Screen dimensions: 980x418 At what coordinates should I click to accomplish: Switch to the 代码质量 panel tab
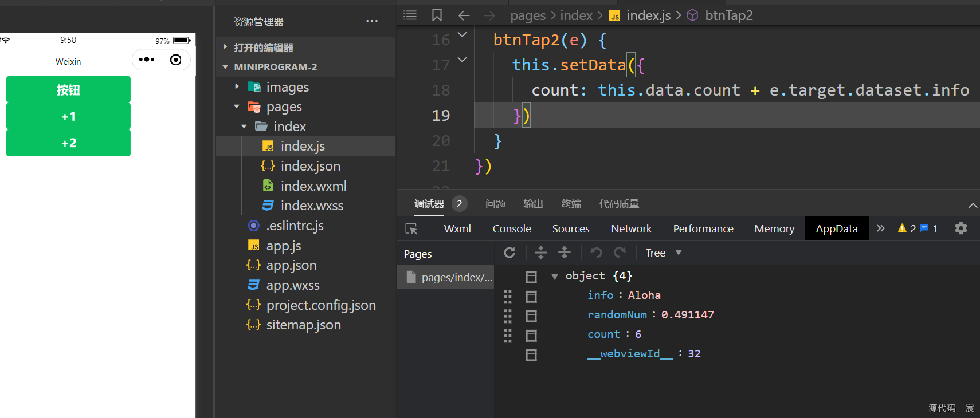pos(619,204)
